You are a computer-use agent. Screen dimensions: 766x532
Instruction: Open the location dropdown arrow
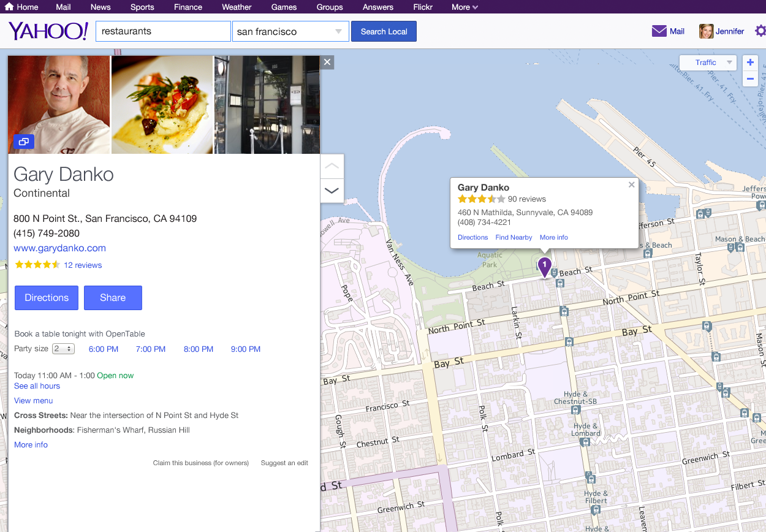pyautogui.click(x=339, y=31)
